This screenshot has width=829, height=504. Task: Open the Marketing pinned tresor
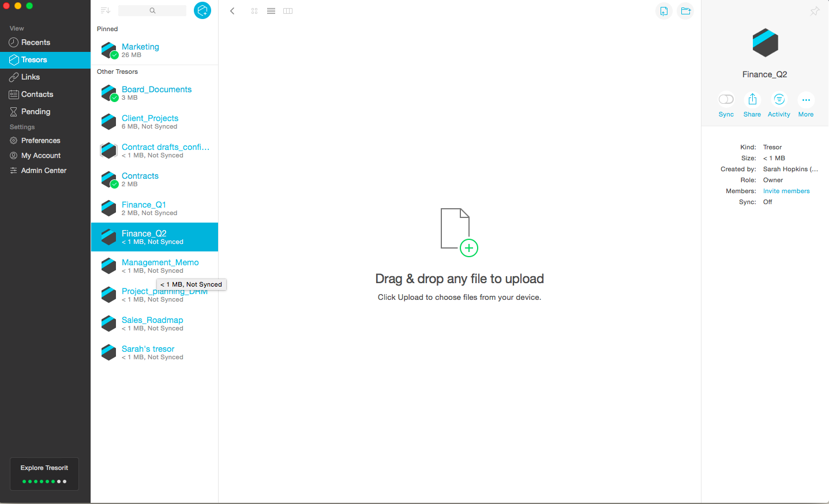[155, 50]
